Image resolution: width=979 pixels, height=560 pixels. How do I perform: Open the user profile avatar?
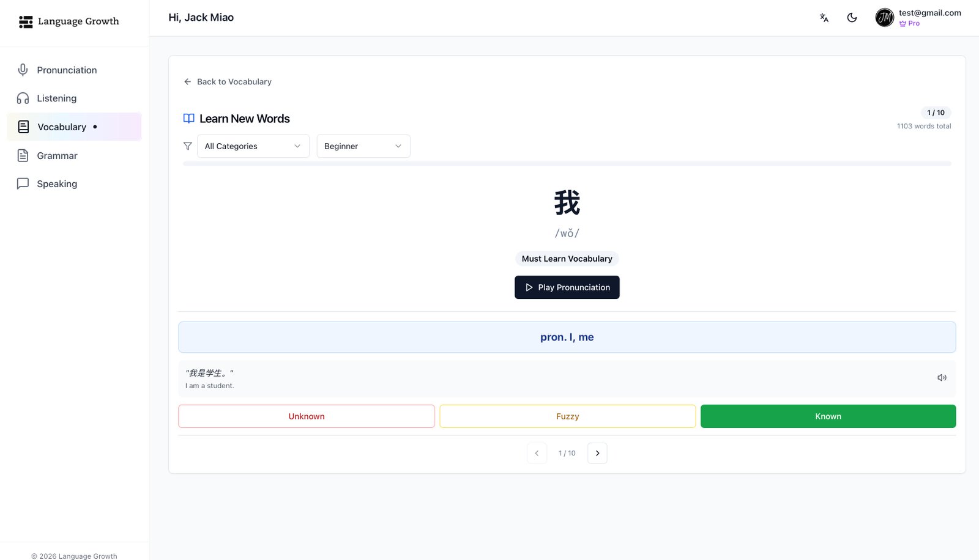pos(884,18)
